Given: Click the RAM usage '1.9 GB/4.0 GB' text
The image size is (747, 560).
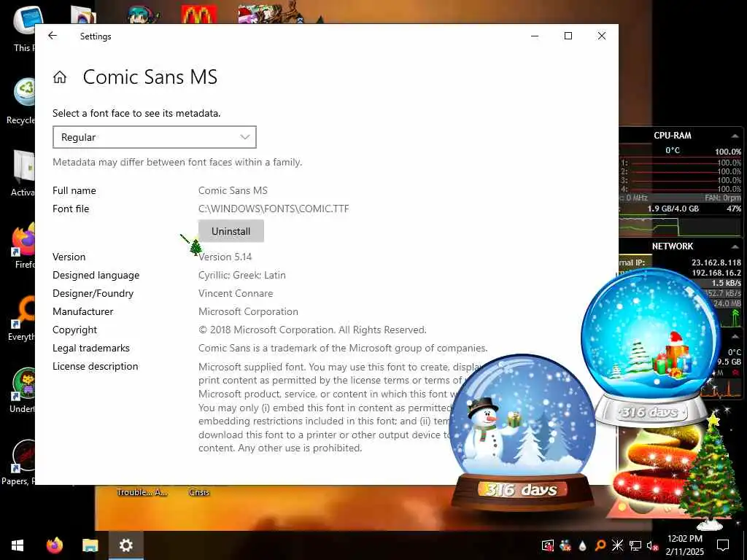Looking at the screenshot, I should [x=673, y=209].
